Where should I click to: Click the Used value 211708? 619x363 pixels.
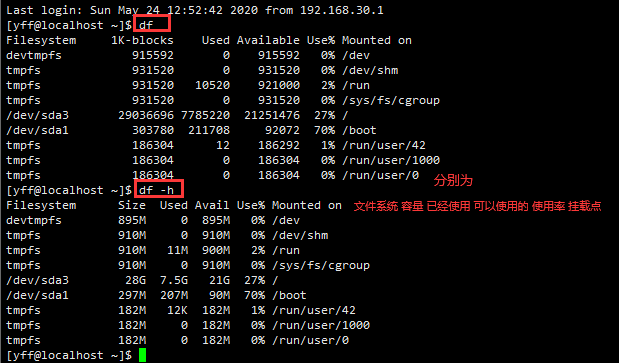[209, 130]
